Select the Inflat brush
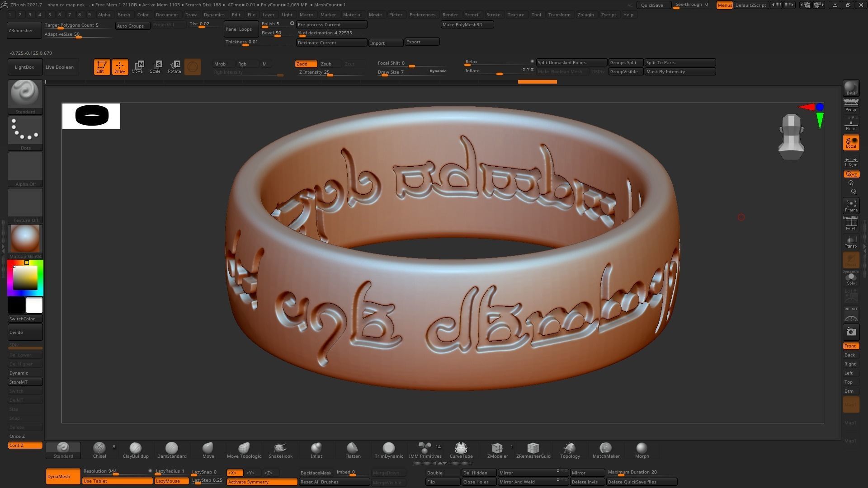Viewport: 868px width, 488px height. click(x=316, y=450)
